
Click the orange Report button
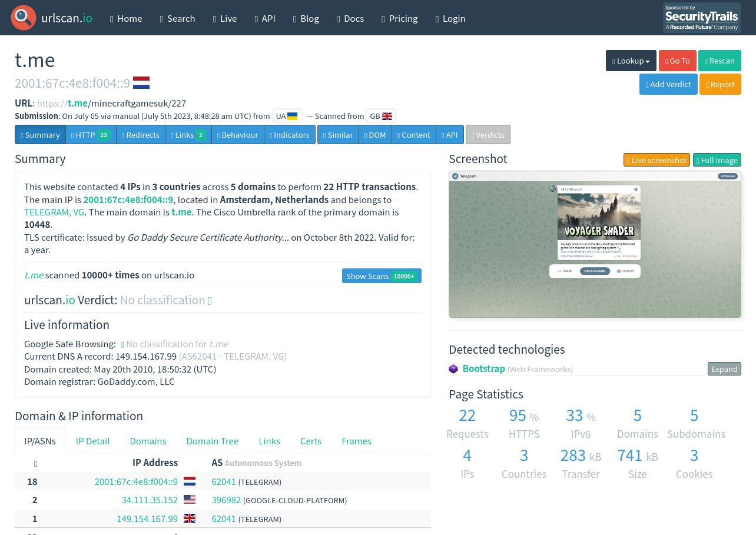720,84
